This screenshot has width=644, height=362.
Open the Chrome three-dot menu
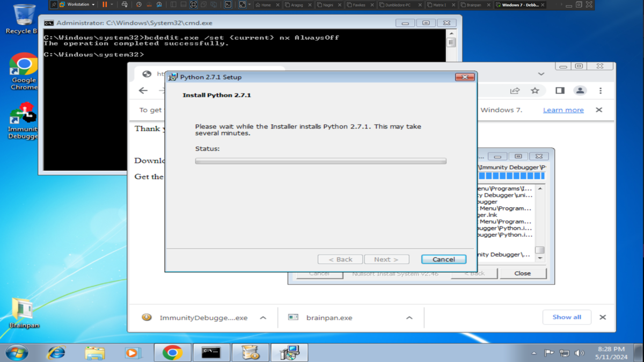[601, 91]
